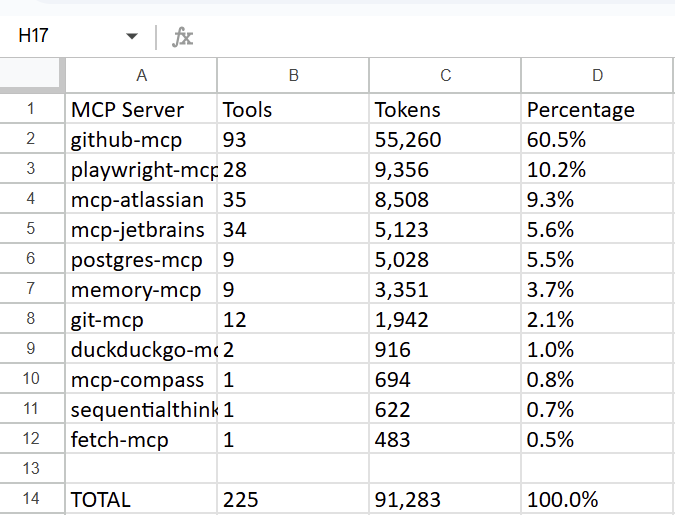Click the tokens value 8,508
This screenshot has width=675, height=515.
click(445, 199)
